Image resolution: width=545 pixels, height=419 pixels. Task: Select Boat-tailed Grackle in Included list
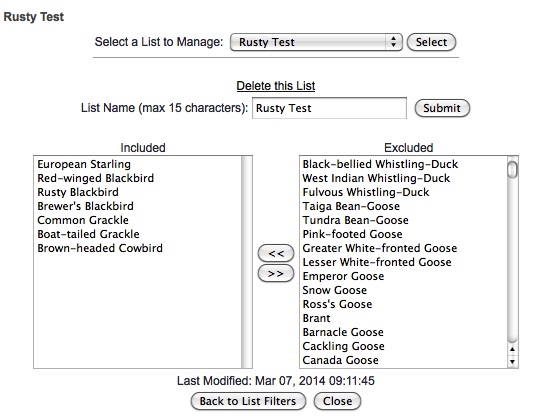(138, 234)
